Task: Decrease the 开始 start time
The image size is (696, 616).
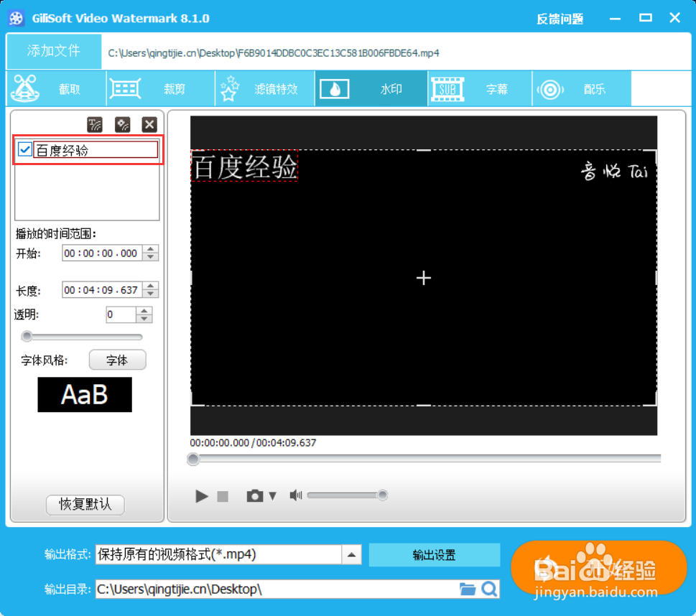Action: coord(151,257)
